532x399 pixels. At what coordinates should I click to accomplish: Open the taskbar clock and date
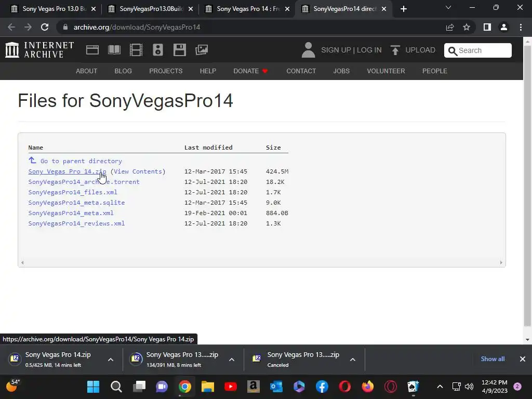coord(495,387)
